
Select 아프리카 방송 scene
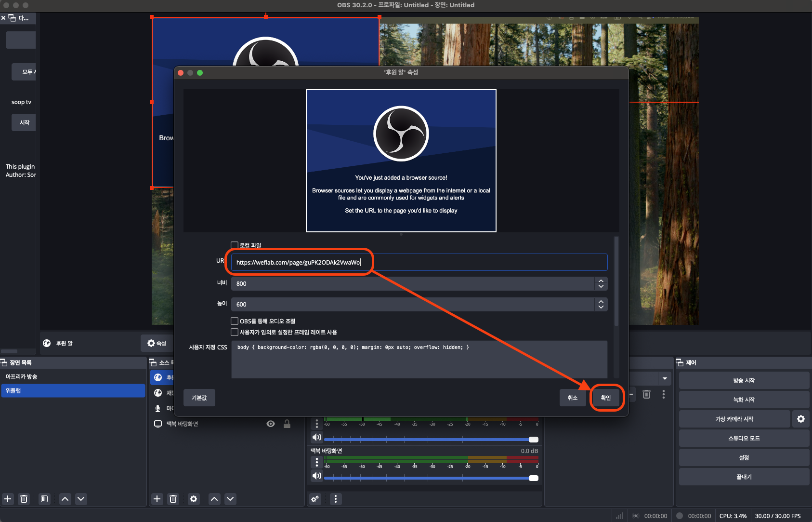(x=73, y=376)
